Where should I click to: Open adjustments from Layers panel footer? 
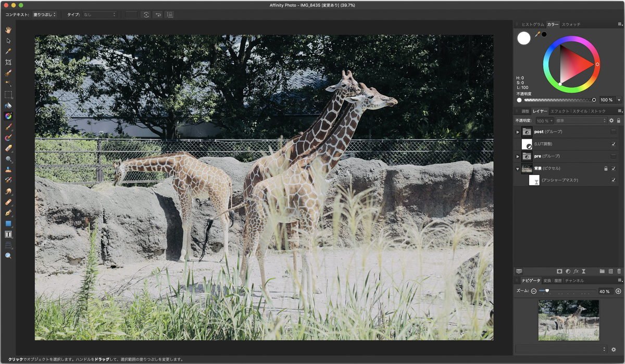coord(568,271)
